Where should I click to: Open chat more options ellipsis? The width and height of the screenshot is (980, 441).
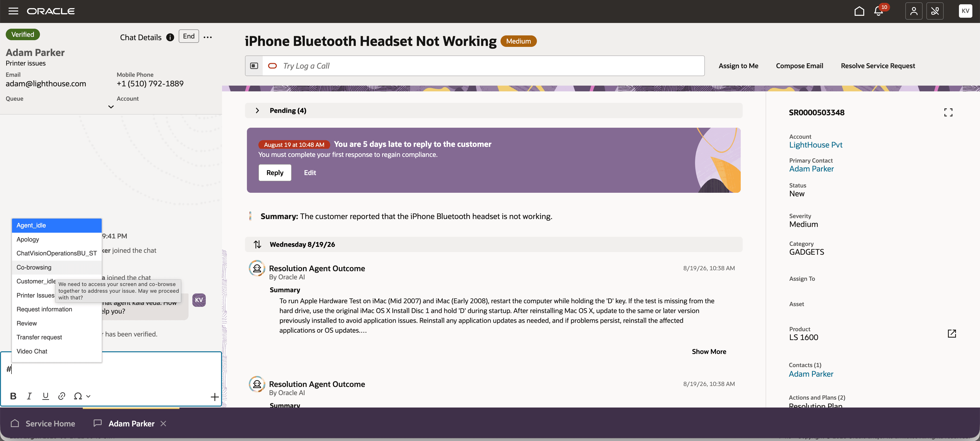click(x=208, y=37)
